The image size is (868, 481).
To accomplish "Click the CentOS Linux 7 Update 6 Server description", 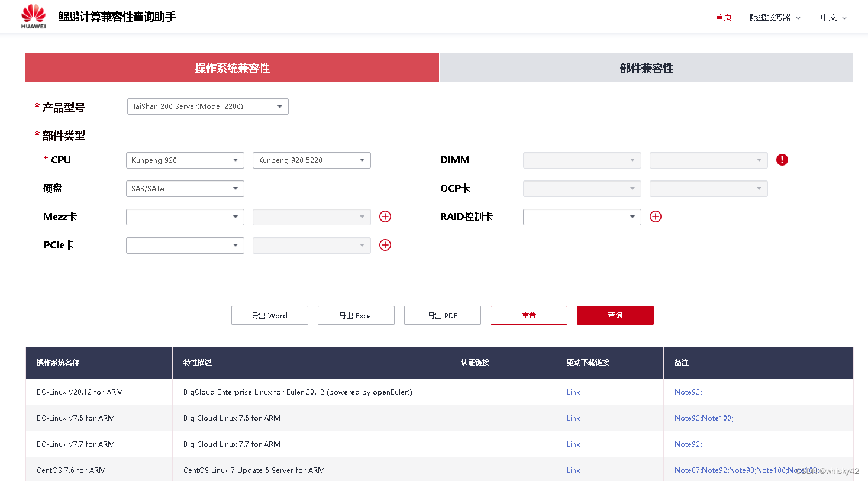I will click(254, 470).
